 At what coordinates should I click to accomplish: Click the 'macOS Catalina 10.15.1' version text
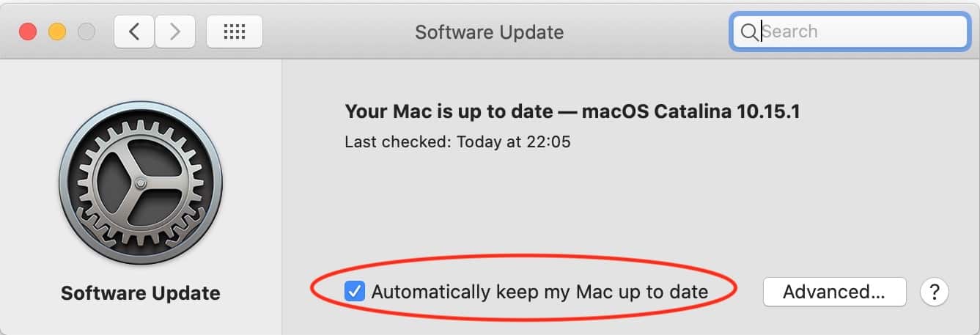[x=690, y=111]
